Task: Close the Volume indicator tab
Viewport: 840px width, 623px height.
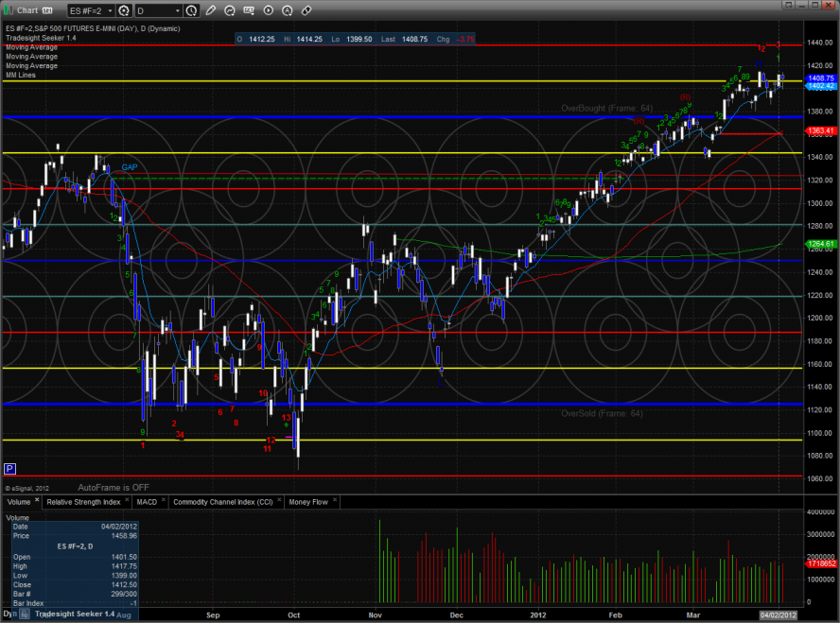Action: (38, 501)
